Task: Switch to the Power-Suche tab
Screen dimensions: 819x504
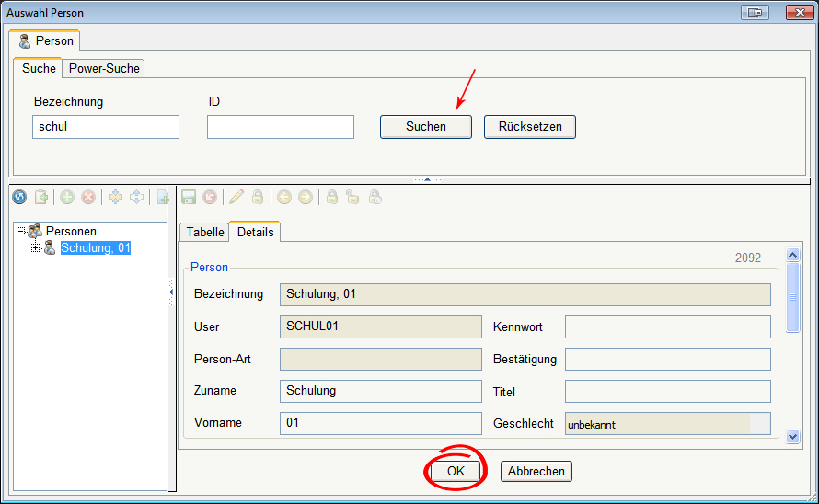Action: click(x=104, y=69)
